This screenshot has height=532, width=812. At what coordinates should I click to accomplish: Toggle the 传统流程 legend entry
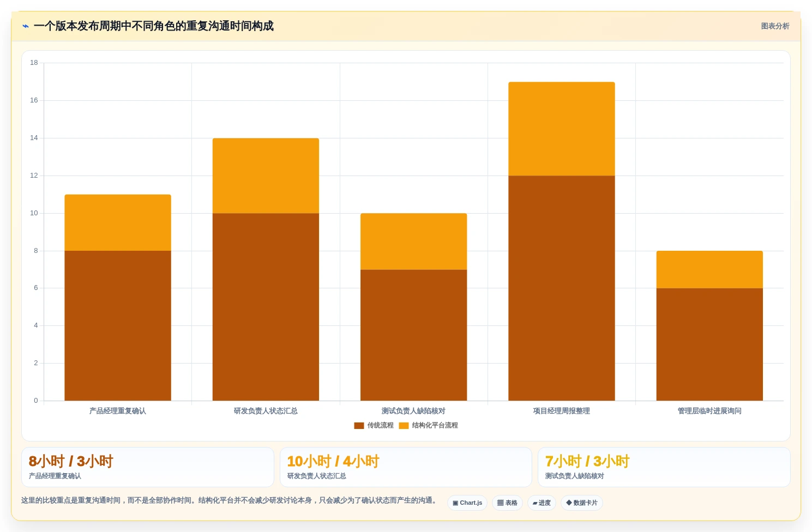[x=374, y=425]
